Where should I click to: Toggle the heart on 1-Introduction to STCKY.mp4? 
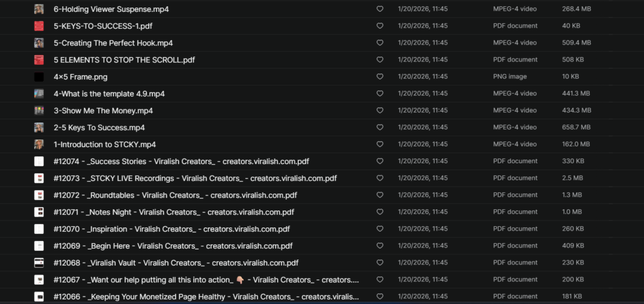(380, 144)
